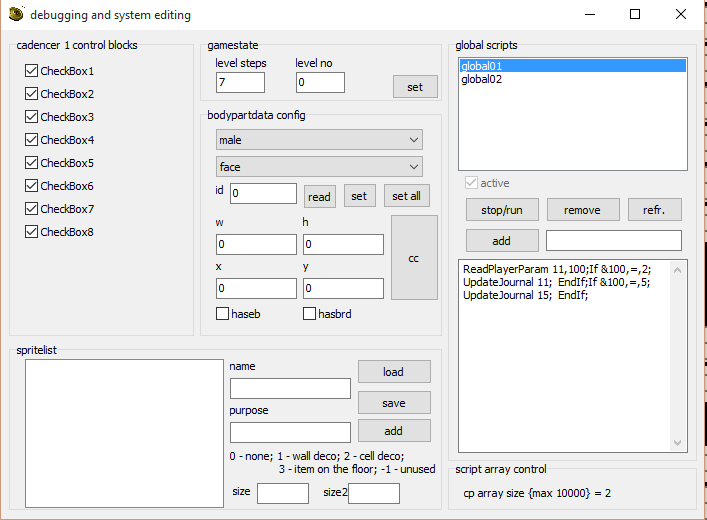Click the w input field
707x520 pixels.
pos(256,244)
